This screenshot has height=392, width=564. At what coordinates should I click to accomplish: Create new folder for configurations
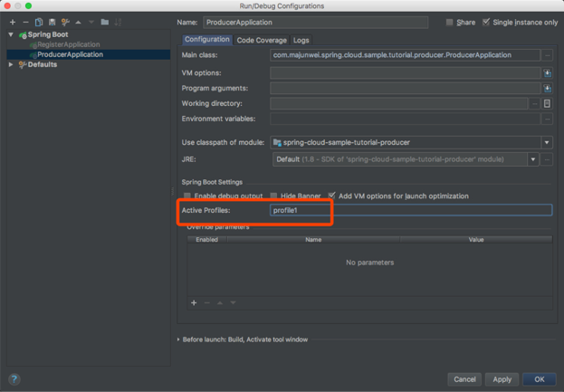(105, 23)
